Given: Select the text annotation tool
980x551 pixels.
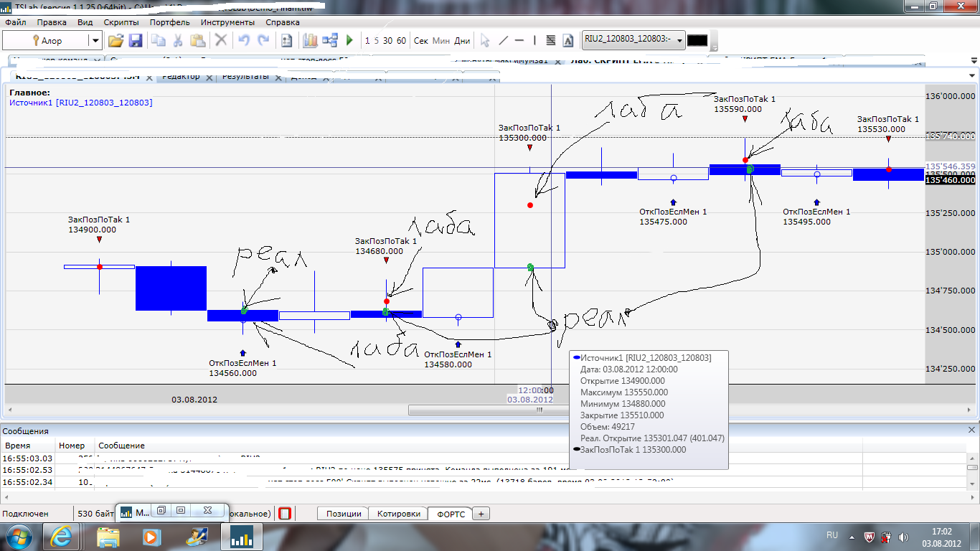Looking at the screenshot, I should click(x=568, y=40).
